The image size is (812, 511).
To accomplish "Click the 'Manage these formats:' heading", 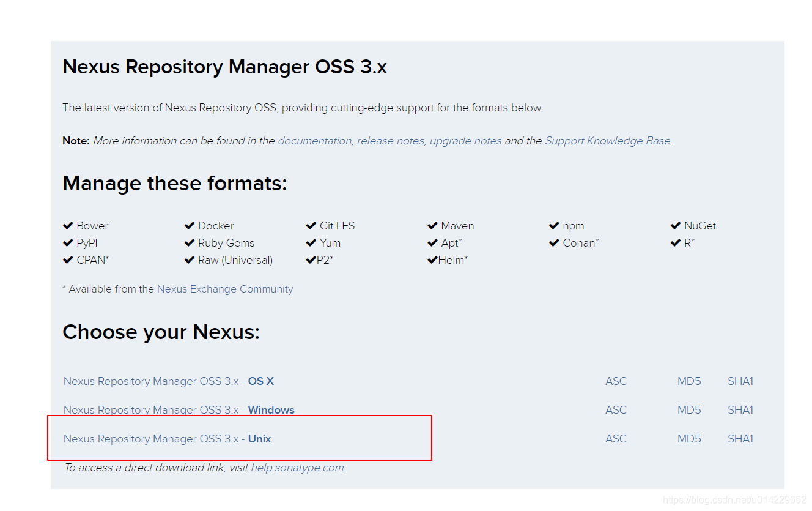I will (x=175, y=183).
